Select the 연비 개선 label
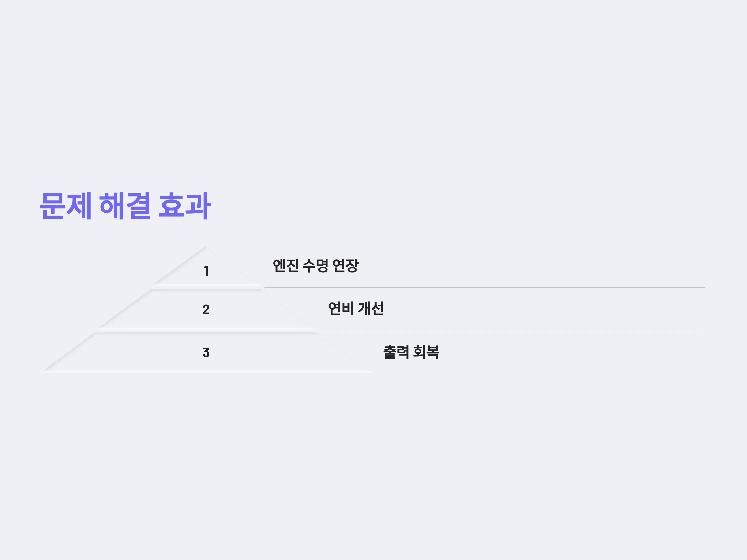747x560 pixels. coord(355,309)
